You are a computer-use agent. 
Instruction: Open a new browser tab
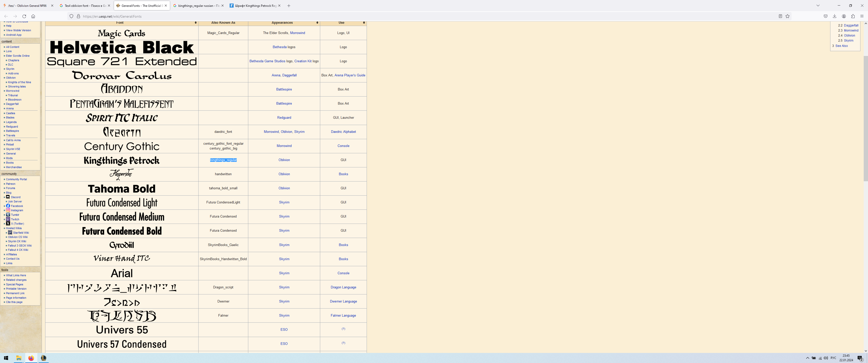[x=289, y=6]
